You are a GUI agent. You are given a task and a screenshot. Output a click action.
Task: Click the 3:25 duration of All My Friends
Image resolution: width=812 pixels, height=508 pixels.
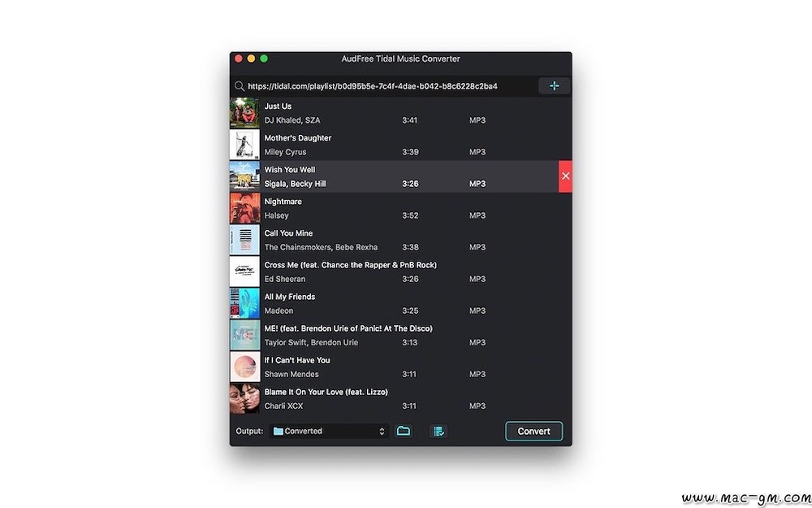pos(410,310)
